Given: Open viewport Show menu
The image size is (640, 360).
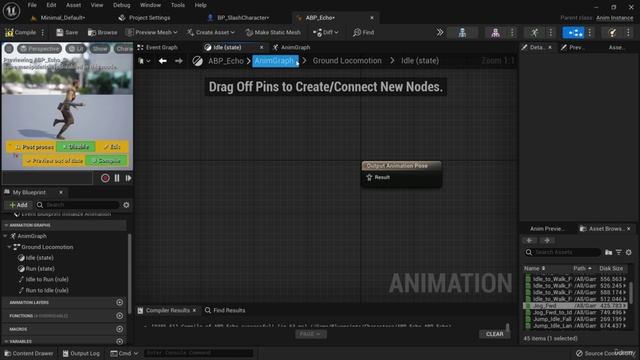Looking at the screenshot, I should [100, 49].
